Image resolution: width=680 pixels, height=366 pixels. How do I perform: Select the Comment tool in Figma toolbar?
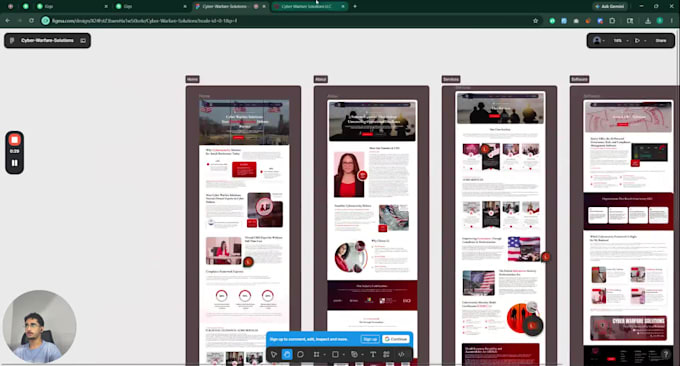coord(301,354)
